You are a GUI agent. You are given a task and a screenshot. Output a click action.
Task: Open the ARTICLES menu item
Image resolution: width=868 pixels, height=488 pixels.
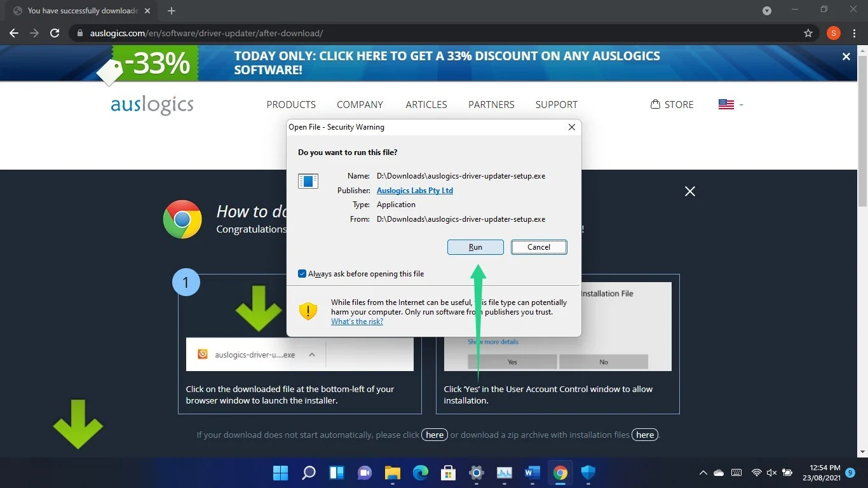click(426, 104)
